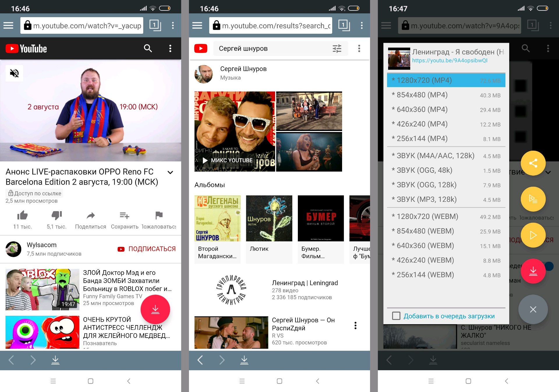Choose ЗВУК (OGG, 128k) audio

point(446,185)
